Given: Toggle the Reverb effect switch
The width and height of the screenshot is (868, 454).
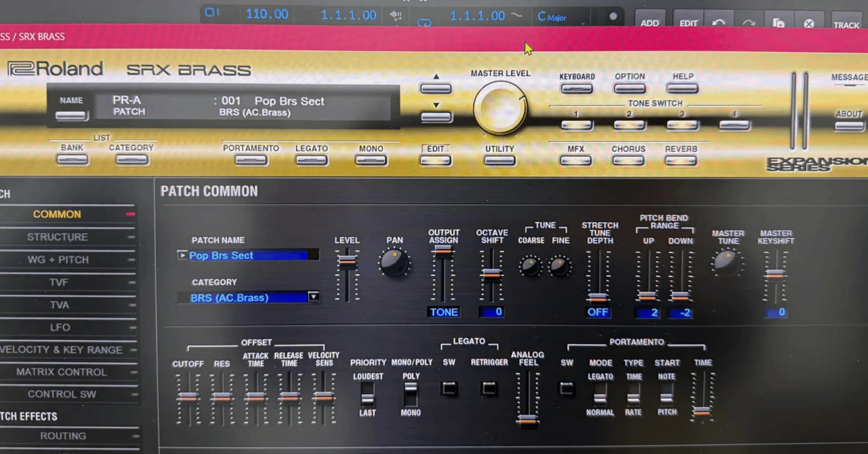Looking at the screenshot, I should 681,160.
